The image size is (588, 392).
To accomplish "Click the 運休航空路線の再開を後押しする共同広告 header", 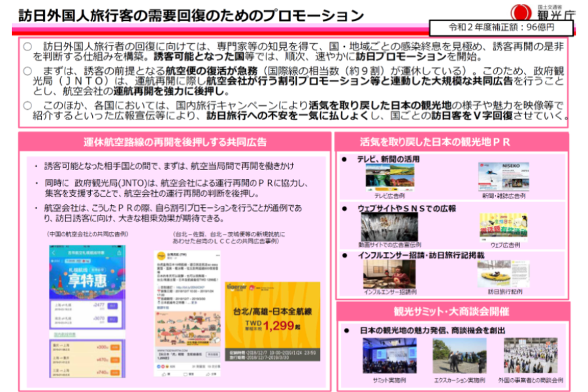I will [175, 141].
